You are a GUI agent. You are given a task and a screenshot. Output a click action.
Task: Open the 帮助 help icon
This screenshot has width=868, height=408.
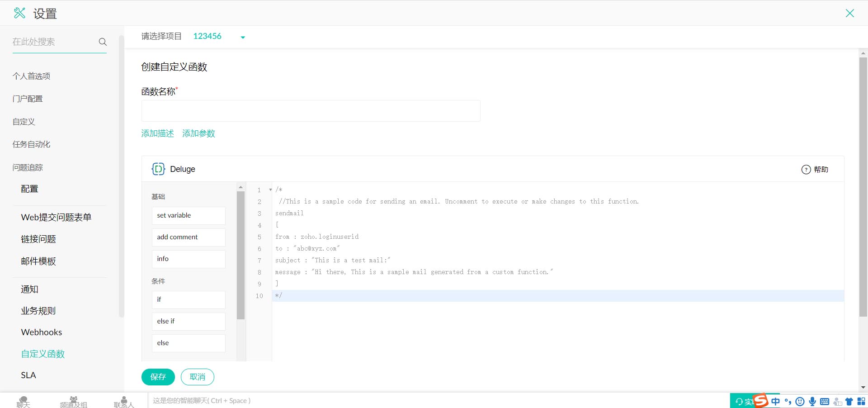(806, 170)
